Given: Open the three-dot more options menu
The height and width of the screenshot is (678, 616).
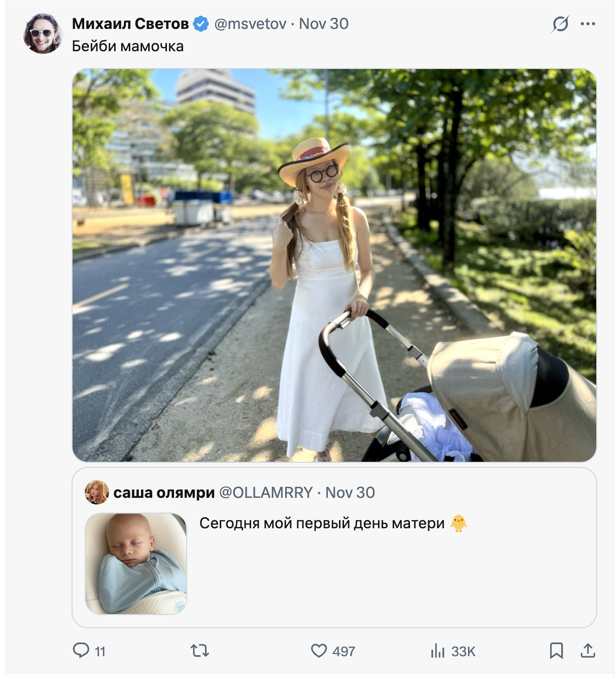Looking at the screenshot, I should (x=588, y=24).
